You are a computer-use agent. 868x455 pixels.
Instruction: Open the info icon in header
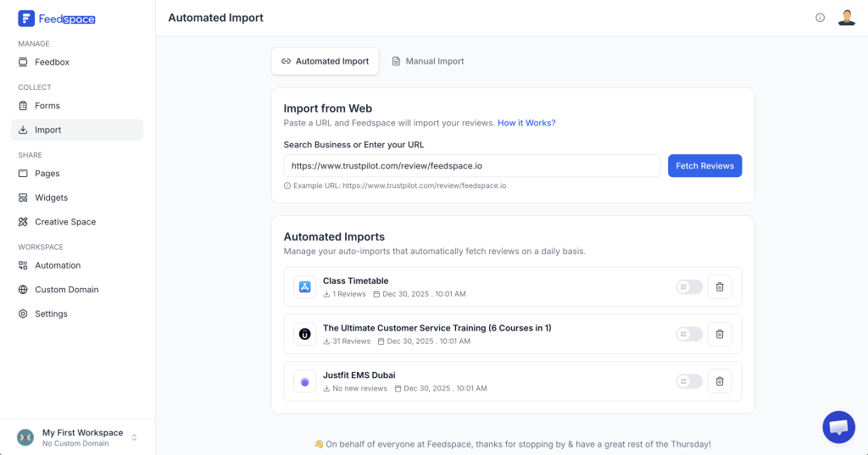[820, 18]
